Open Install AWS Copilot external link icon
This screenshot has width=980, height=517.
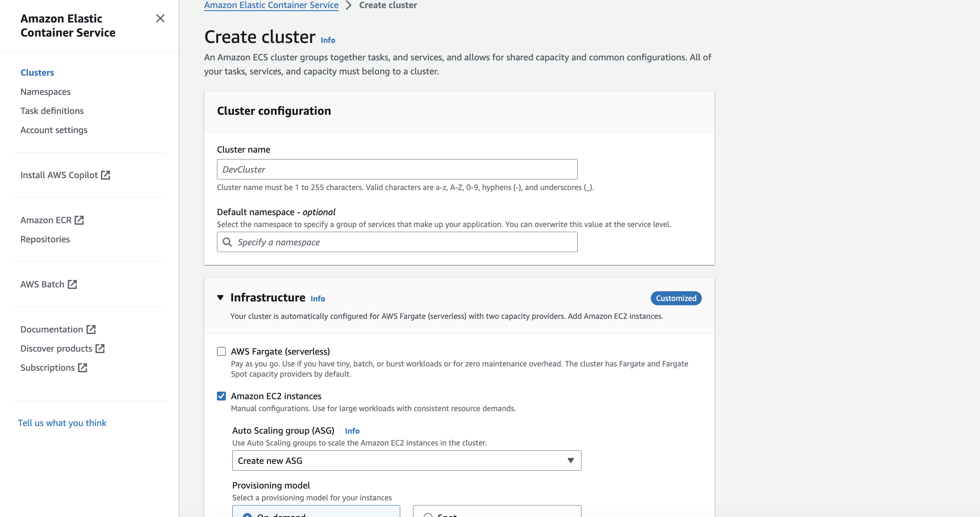point(105,175)
